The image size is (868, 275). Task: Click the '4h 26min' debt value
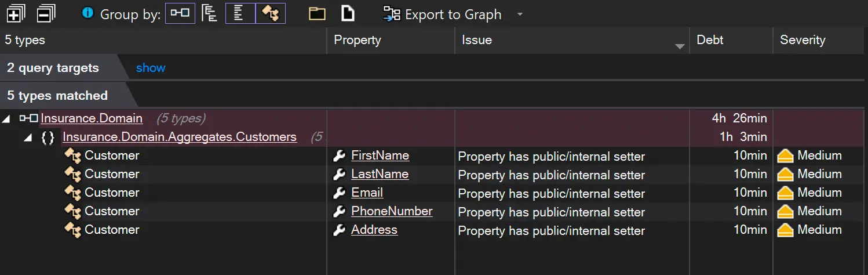(739, 118)
